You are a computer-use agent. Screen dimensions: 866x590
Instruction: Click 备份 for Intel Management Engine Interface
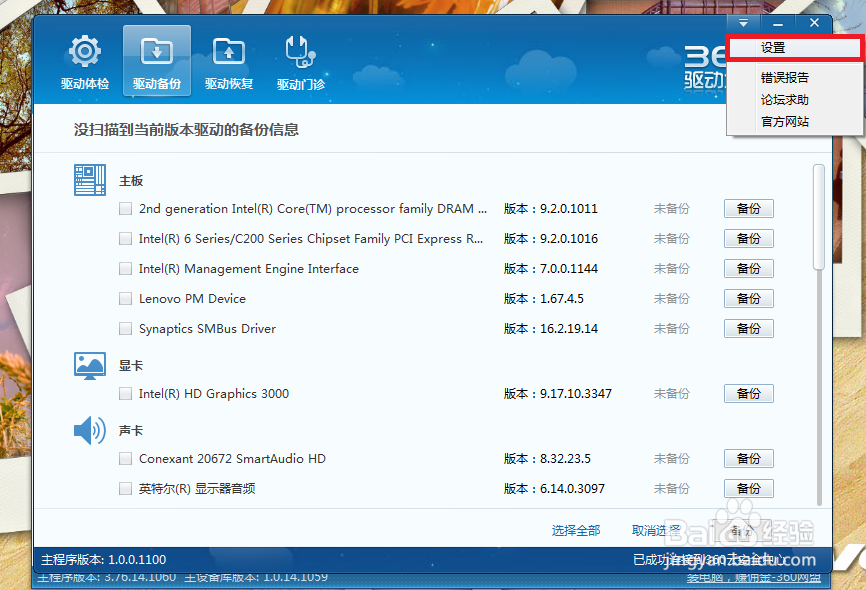(748, 268)
